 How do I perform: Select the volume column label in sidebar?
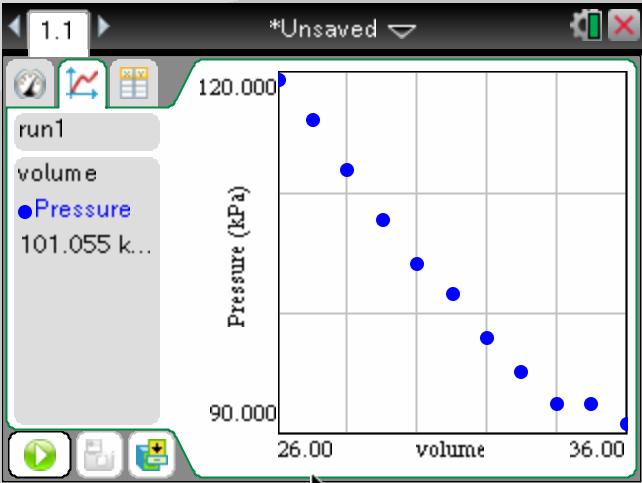(58, 173)
